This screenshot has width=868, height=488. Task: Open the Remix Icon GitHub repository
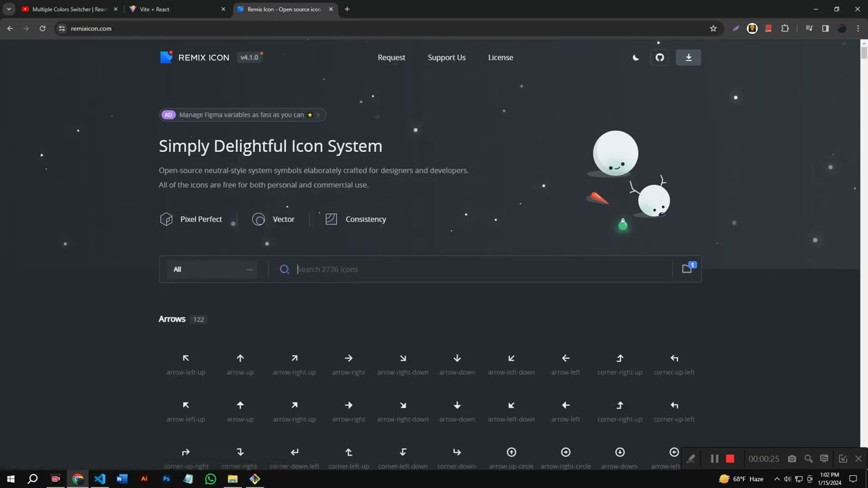(x=660, y=58)
